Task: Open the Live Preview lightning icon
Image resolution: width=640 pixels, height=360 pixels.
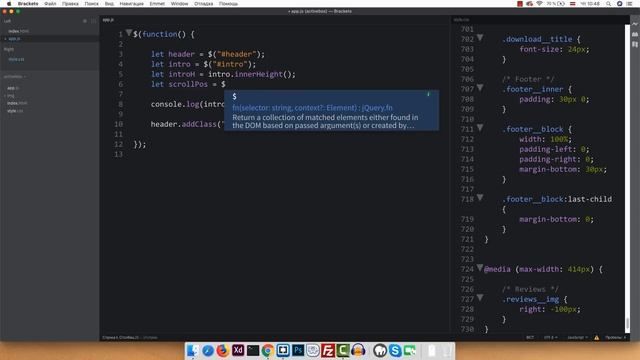Action: click(635, 24)
